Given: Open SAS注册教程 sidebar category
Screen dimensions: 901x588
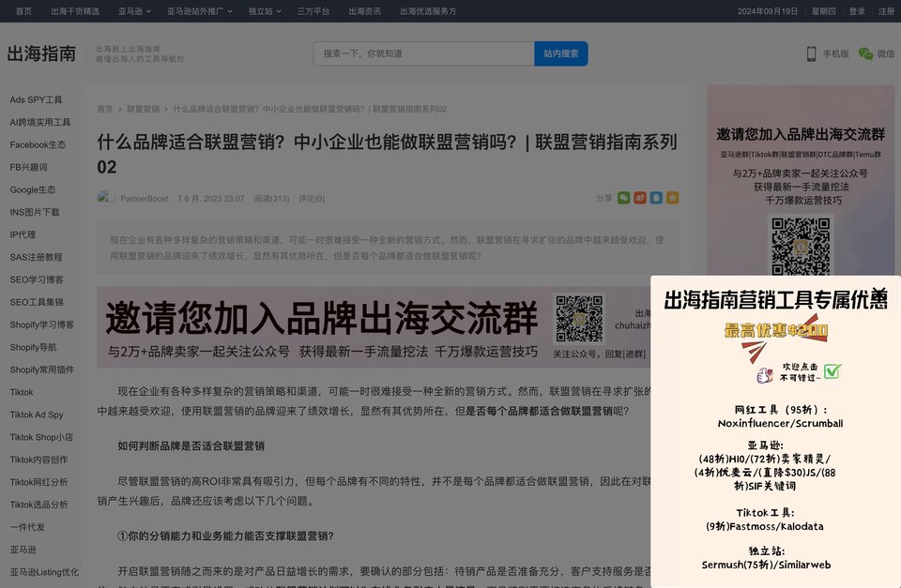Looking at the screenshot, I should [36, 257].
